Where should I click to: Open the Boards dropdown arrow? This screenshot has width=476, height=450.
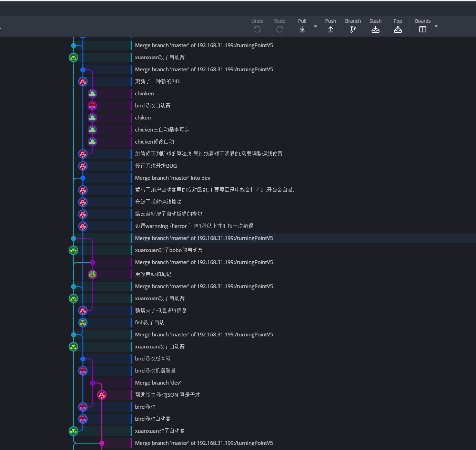(436, 27)
